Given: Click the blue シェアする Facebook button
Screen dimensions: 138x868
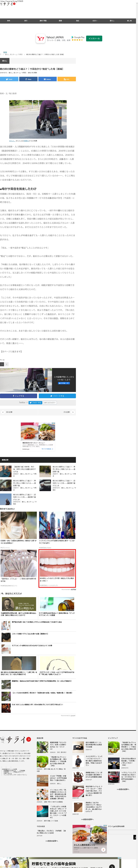Looking at the screenshot, I should (19, 396).
